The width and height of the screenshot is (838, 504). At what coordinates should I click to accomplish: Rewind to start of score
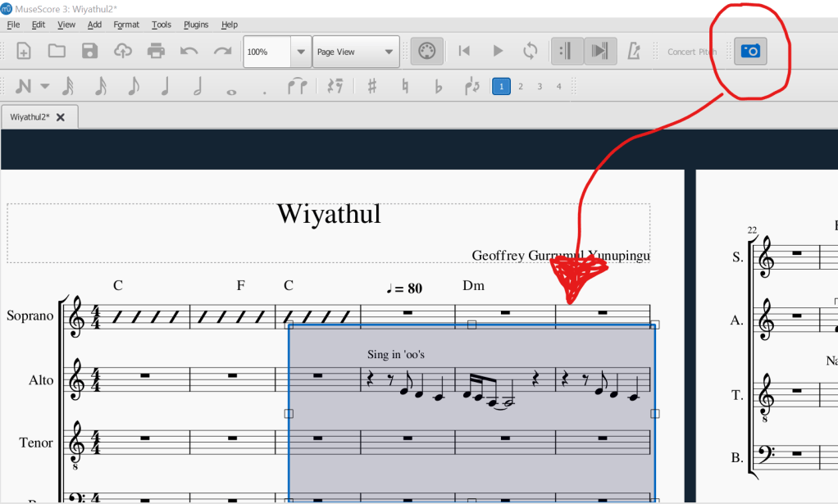pyautogui.click(x=464, y=51)
